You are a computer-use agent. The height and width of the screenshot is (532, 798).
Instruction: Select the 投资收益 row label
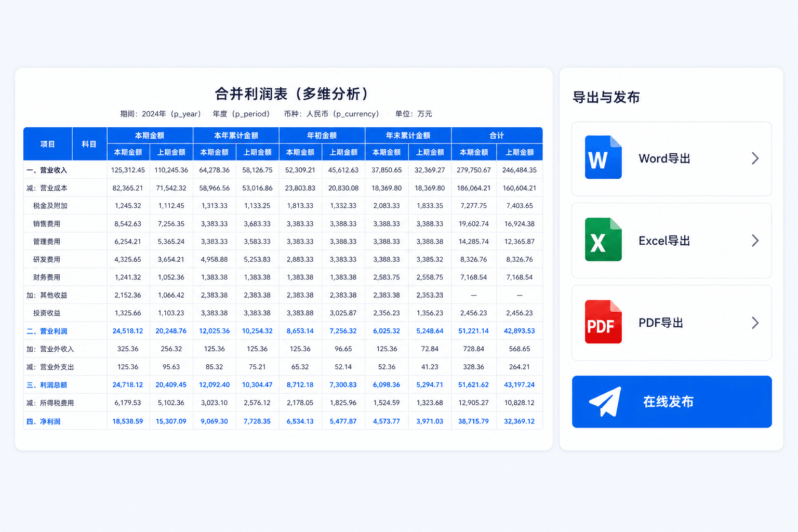point(47,313)
